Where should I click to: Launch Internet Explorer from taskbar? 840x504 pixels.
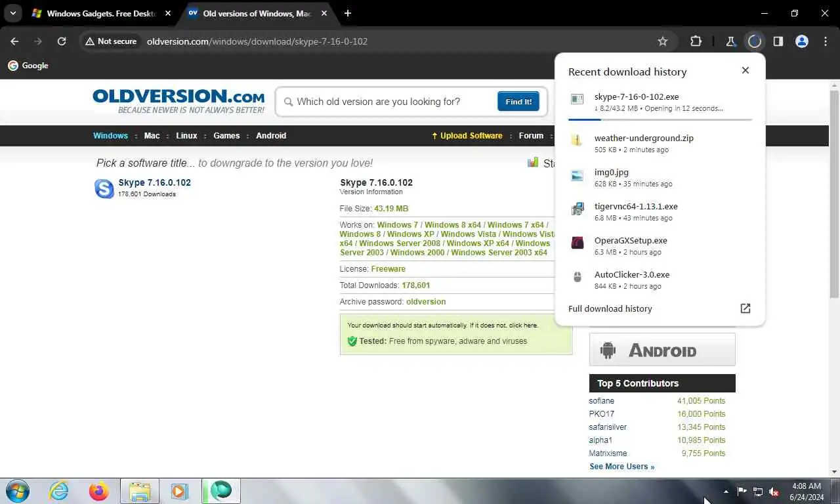pos(58,491)
